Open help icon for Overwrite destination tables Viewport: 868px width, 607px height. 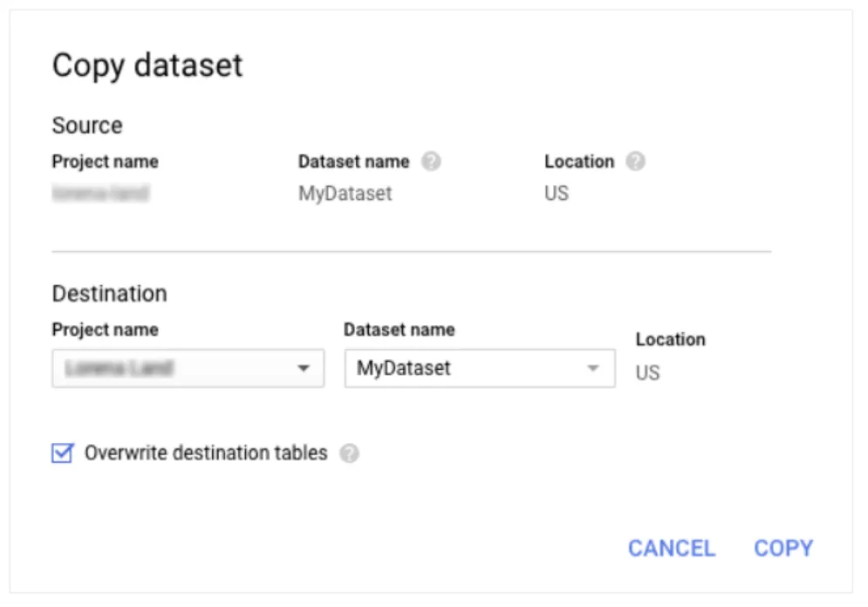pyautogui.click(x=349, y=454)
